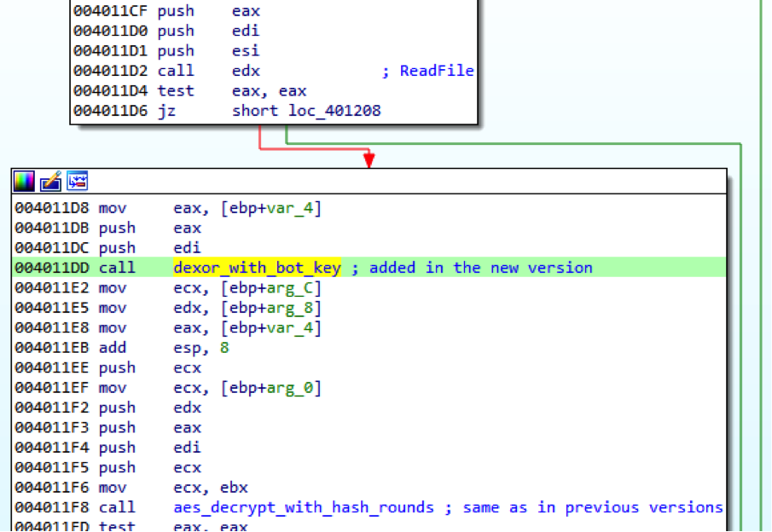Click the 'jz' mnemonic at 004011D6
Viewport: 772px width, 532px height.
point(167,111)
